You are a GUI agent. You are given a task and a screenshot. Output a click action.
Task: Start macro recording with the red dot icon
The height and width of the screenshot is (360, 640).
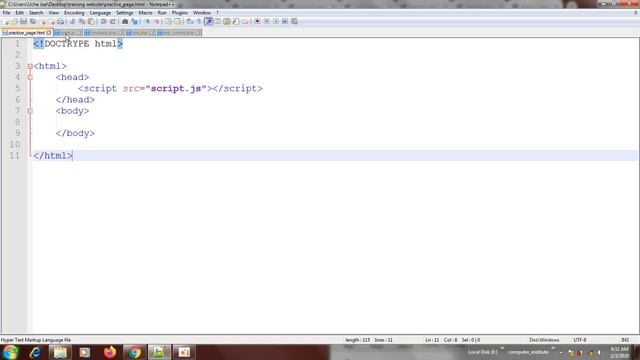point(257,21)
